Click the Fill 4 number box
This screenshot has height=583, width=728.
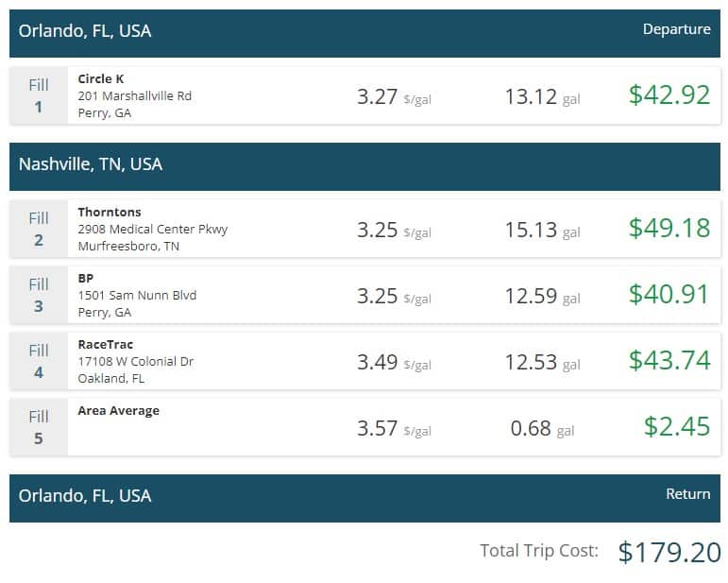(39, 361)
